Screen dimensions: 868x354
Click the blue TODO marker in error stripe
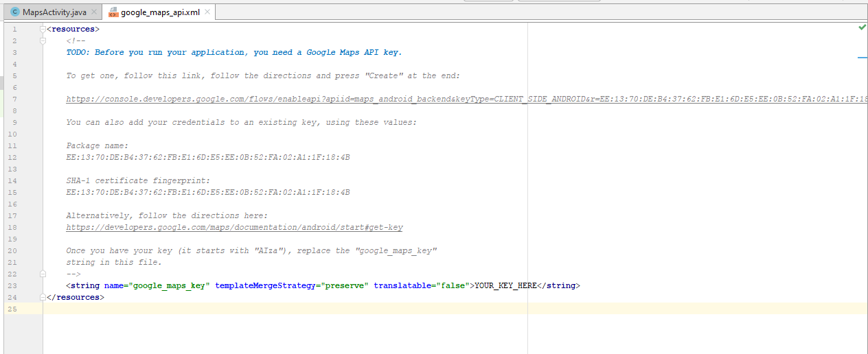(x=862, y=58)
